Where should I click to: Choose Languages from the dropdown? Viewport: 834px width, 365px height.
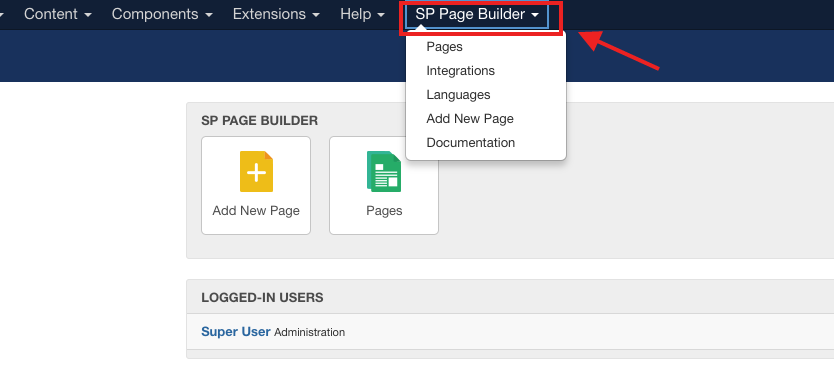coord(458,95)
